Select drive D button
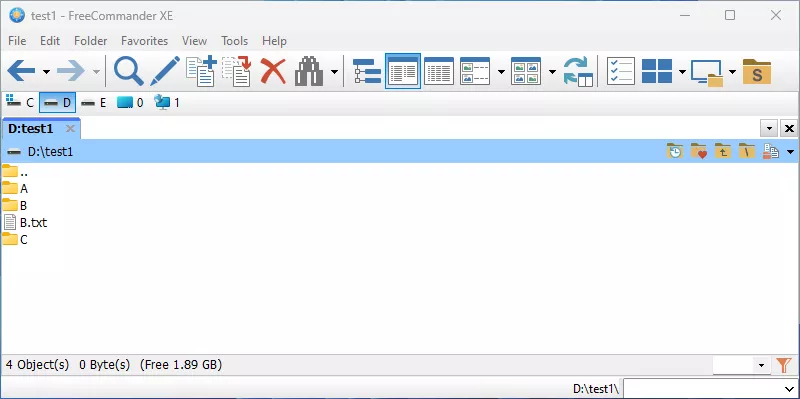800x399 pixels. tap(57, 103)
